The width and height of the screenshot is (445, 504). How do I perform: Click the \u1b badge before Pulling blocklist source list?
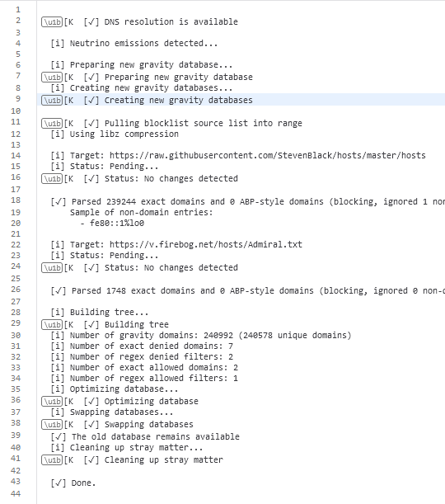pos(52,124)
